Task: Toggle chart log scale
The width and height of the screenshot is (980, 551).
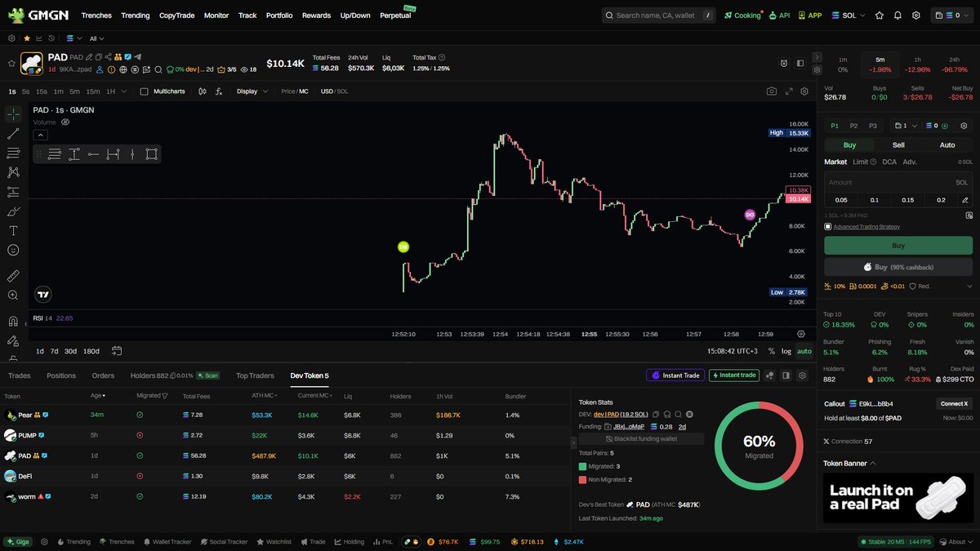Action: click(x=786, y=351)
